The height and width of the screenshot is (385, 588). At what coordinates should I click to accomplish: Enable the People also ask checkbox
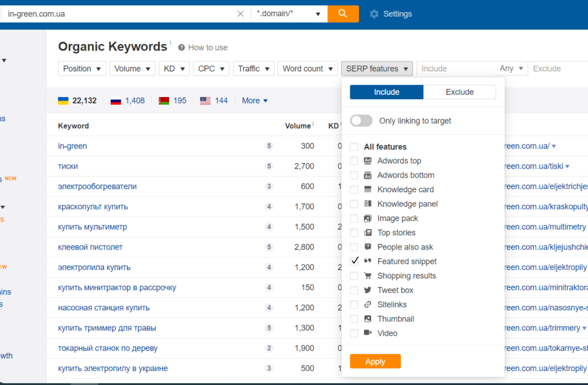coord(354,247)
